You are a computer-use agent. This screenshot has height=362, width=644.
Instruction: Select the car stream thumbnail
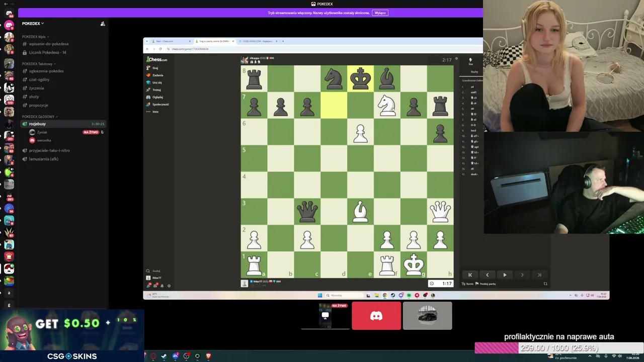[x=428, y=316]
